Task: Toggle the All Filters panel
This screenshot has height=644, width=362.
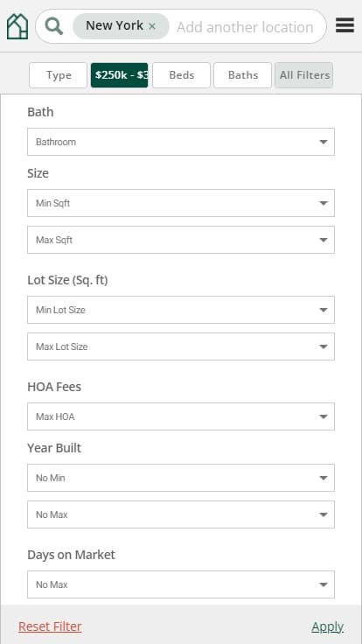Action: tap(304, 75)
